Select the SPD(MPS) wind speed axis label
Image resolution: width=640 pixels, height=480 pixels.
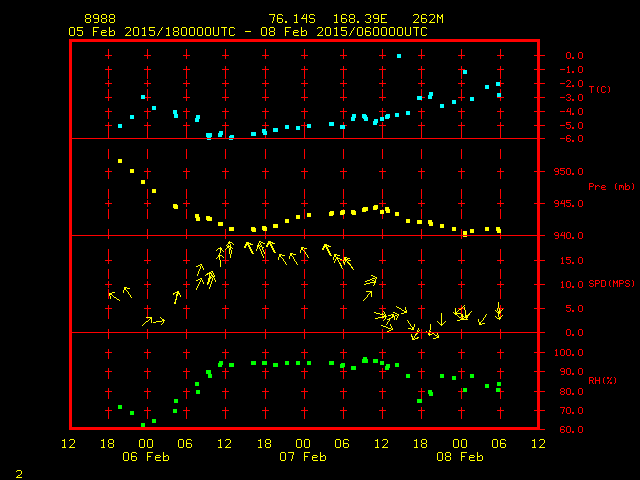pyautogui.click(x=611, y=284)
